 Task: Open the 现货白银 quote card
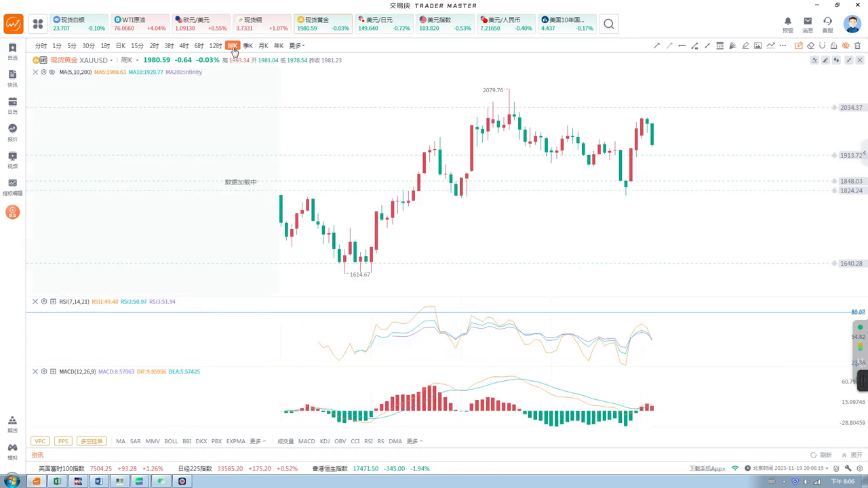(79, 24)
